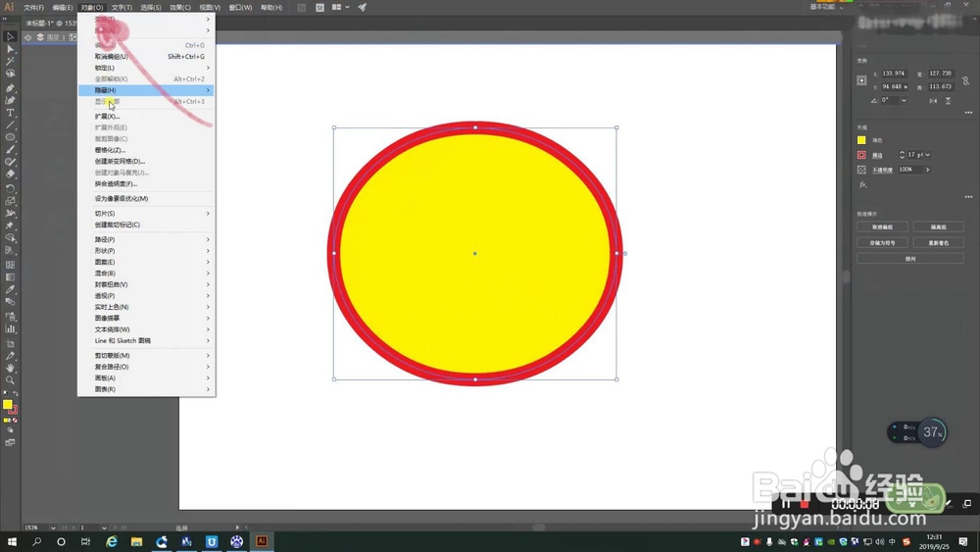Choose a transform reference point
This screenshot has width=980, height=552.
pos(861,80)
